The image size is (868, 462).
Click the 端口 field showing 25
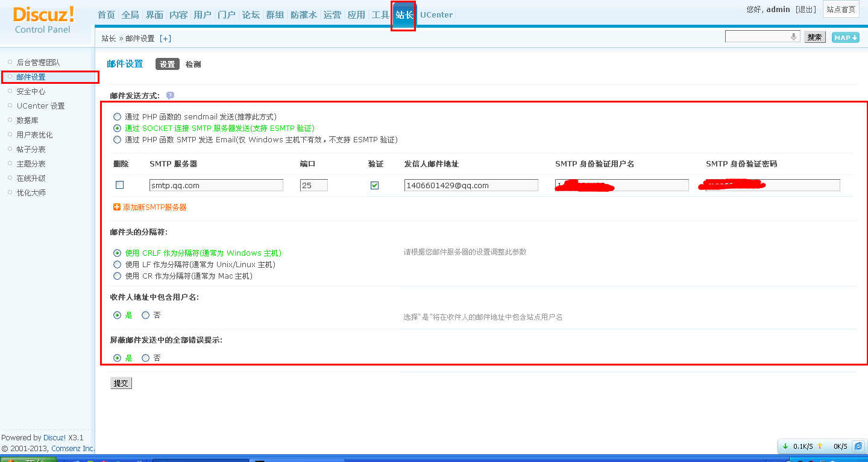[x=314, y=185]
